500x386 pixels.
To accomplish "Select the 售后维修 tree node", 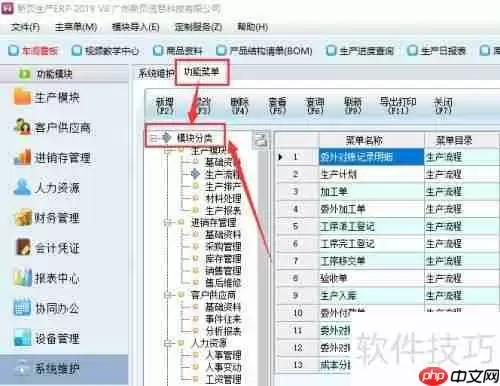I will [x=223, y=283].
